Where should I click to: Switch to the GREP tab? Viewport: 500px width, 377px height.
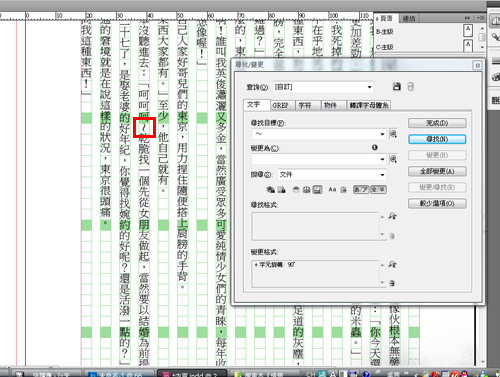(x=282, y=105)
